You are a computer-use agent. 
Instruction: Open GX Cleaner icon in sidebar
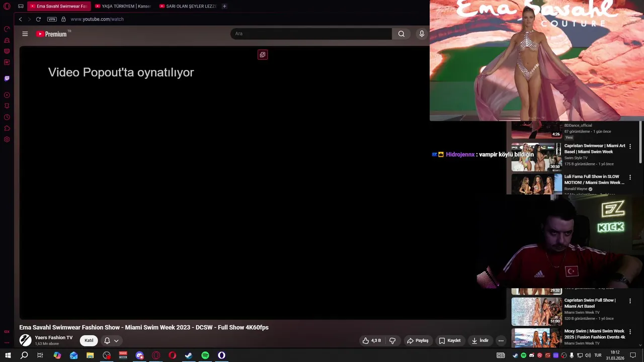pos(7,40)
